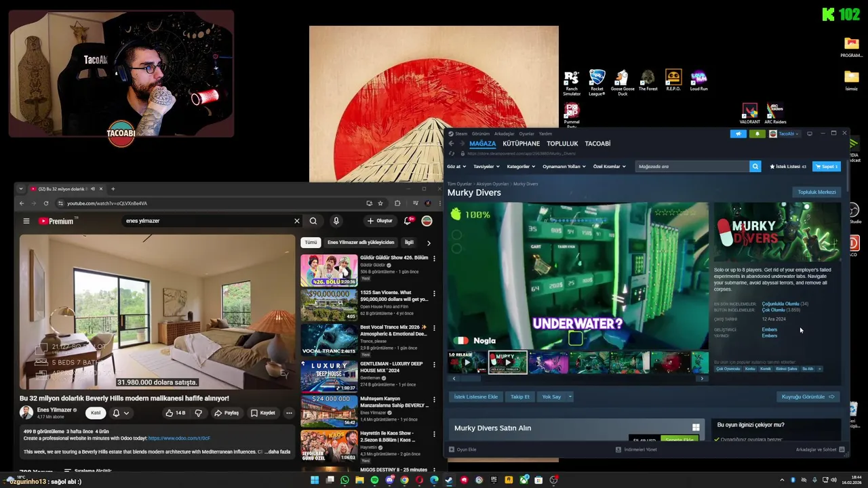The width and height of the screenshot is (868, 488).
Task: Like the Enes Yilmazer video
Action: point(175,413)
